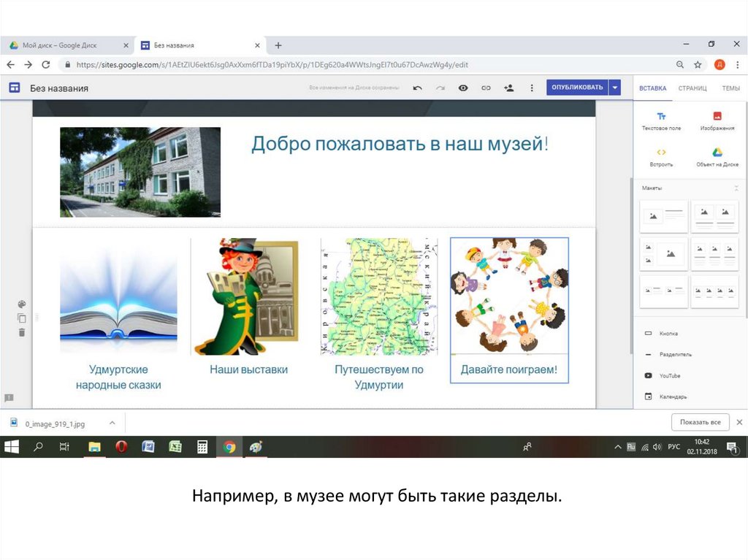The image size is (748, 560).
Task: Close the downloads bar
Action: pos(739,422)
